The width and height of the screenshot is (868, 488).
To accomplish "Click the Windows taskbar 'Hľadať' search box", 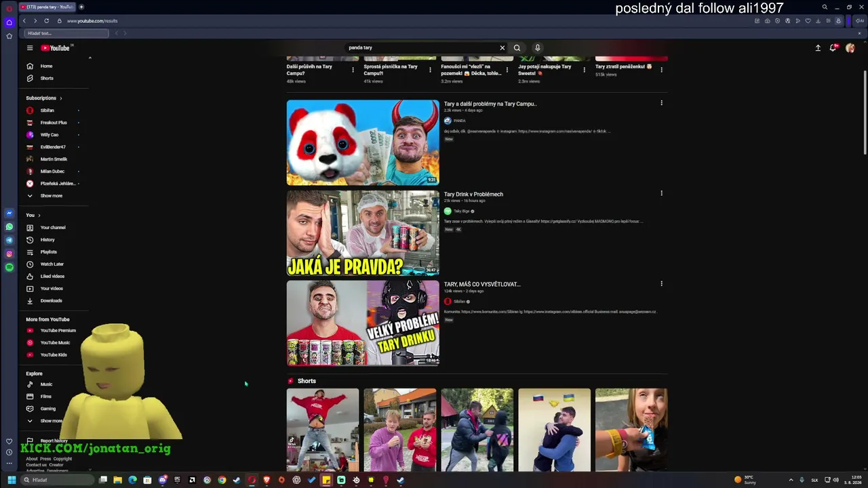I will click(58, 480).
